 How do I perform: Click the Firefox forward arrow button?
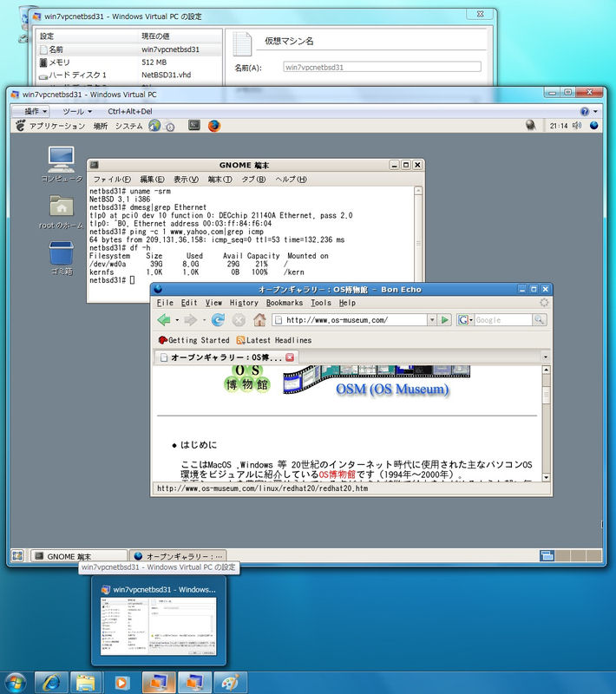[x=190, y=319]
